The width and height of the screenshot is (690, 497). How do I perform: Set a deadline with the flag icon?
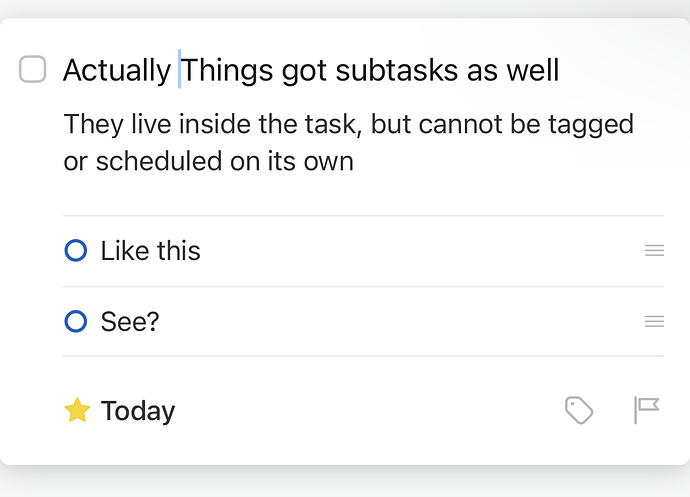coord(647,410)
